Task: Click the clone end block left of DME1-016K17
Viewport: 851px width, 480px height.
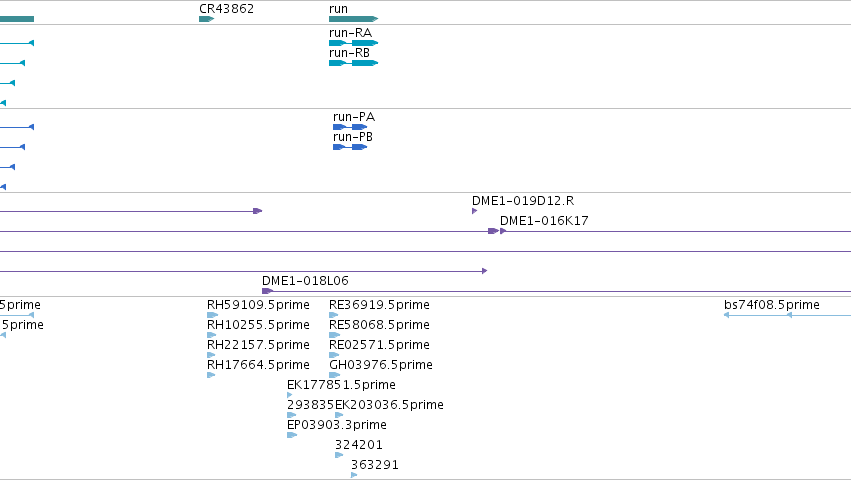Action: click(x=493, y=231)
